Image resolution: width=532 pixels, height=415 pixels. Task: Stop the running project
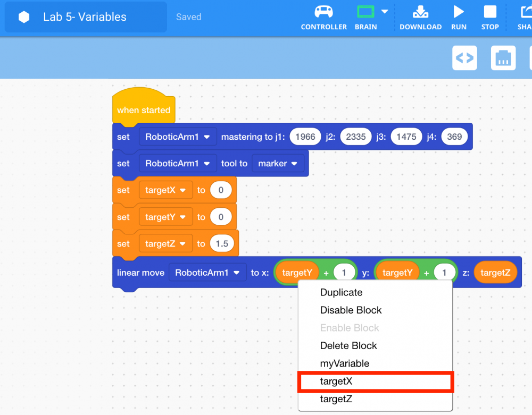[489, 17]
